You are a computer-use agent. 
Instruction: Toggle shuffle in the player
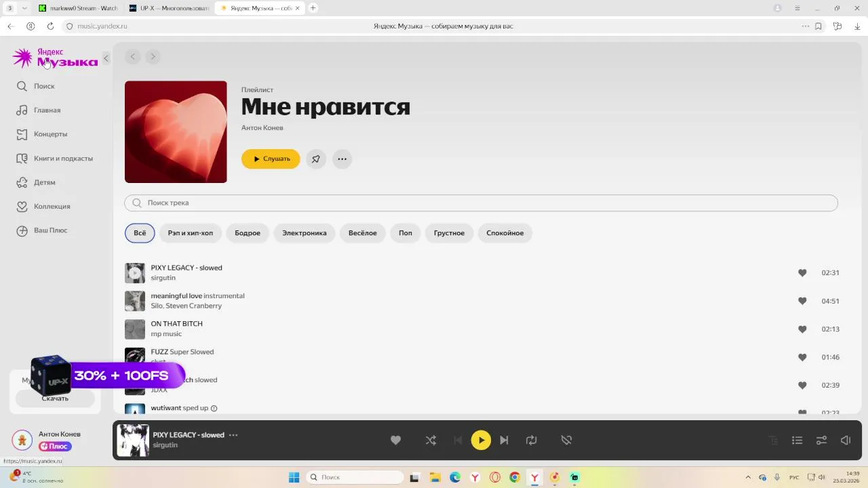tap(431, 441)
